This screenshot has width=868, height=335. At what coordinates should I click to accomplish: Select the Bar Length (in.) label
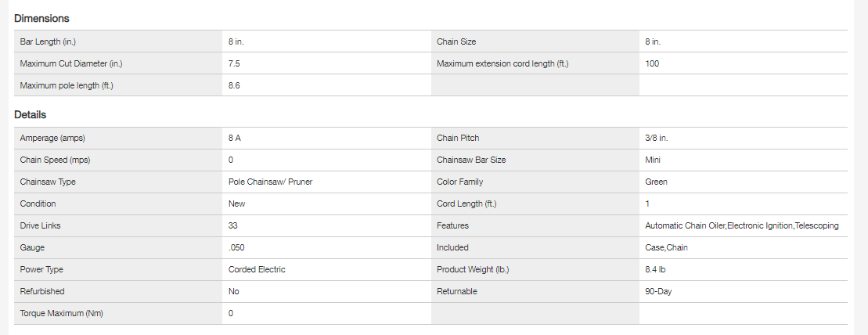point(48,41)
